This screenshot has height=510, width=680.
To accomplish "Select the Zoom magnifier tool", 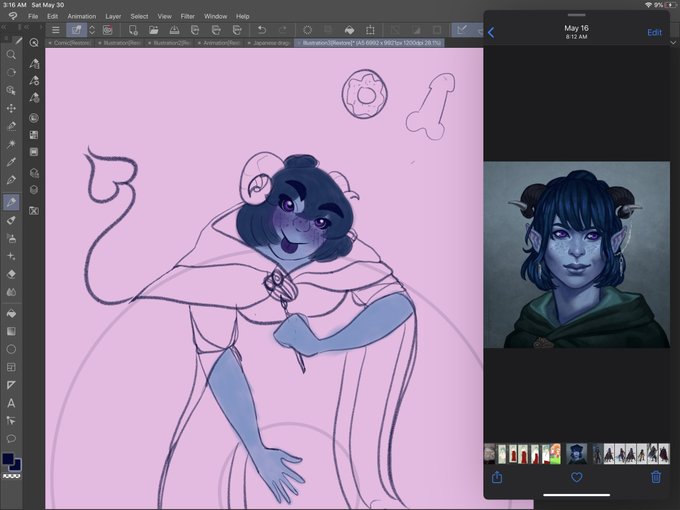I will 11,54.
